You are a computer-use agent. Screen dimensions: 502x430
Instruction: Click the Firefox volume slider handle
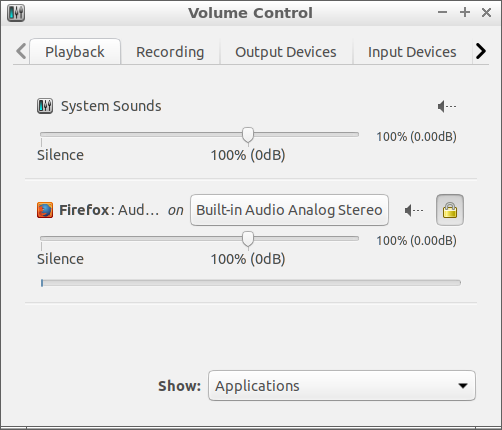pos(248,239)
